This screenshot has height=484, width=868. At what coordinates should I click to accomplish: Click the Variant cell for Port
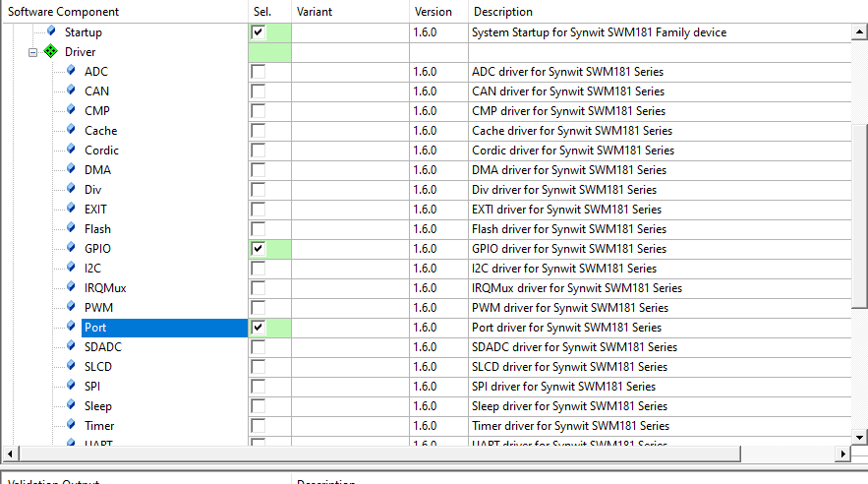pos(350,328)
